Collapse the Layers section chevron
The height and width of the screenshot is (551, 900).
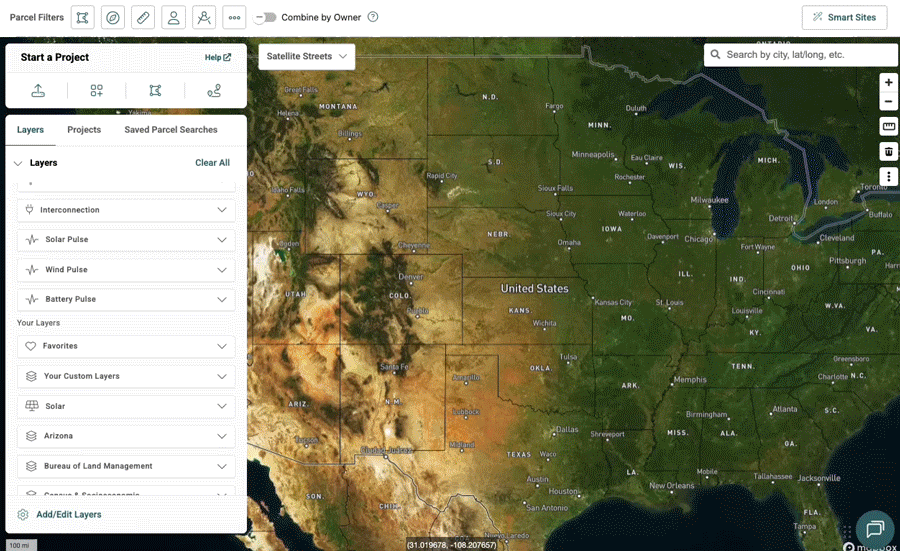18,163
